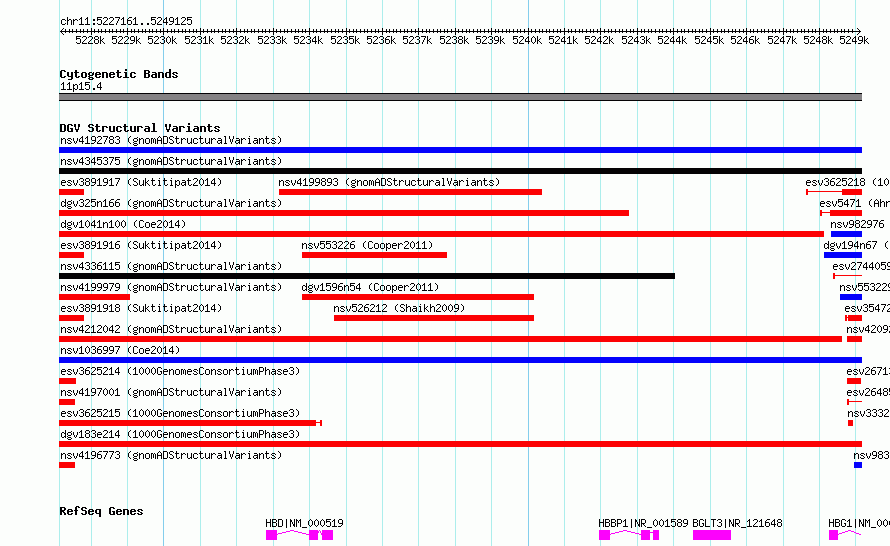The image size is (890, 546).
Task: Click the BGLT3 magenta gene block
Action: 712,535
